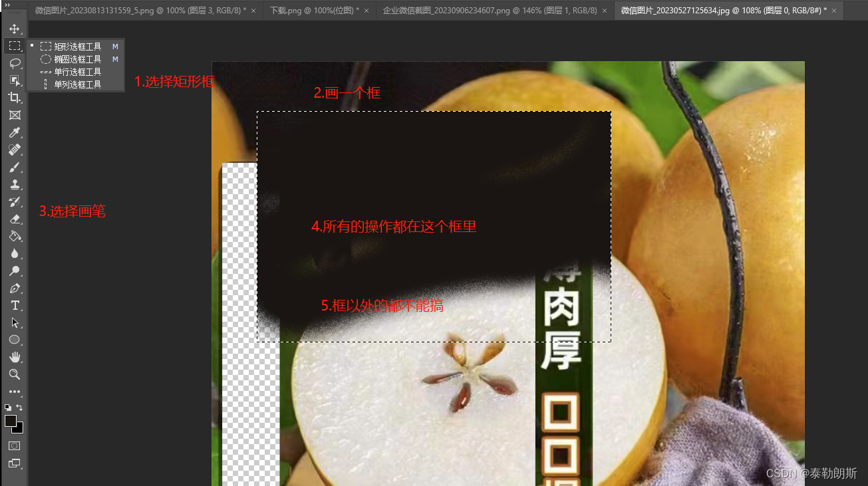The width and height of the screenshot is (868, 486).
Task: Reset default foreground and background colors
Action: [x=8, y=407]
